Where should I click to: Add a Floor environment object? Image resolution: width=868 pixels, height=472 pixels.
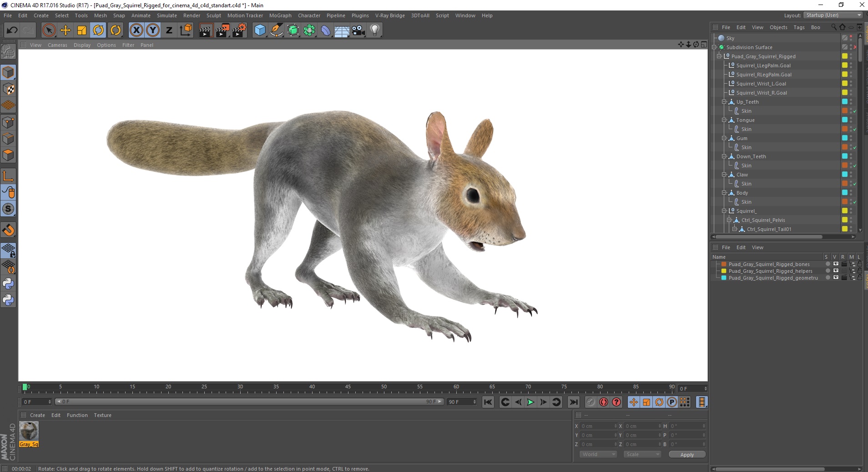[342, 30]
